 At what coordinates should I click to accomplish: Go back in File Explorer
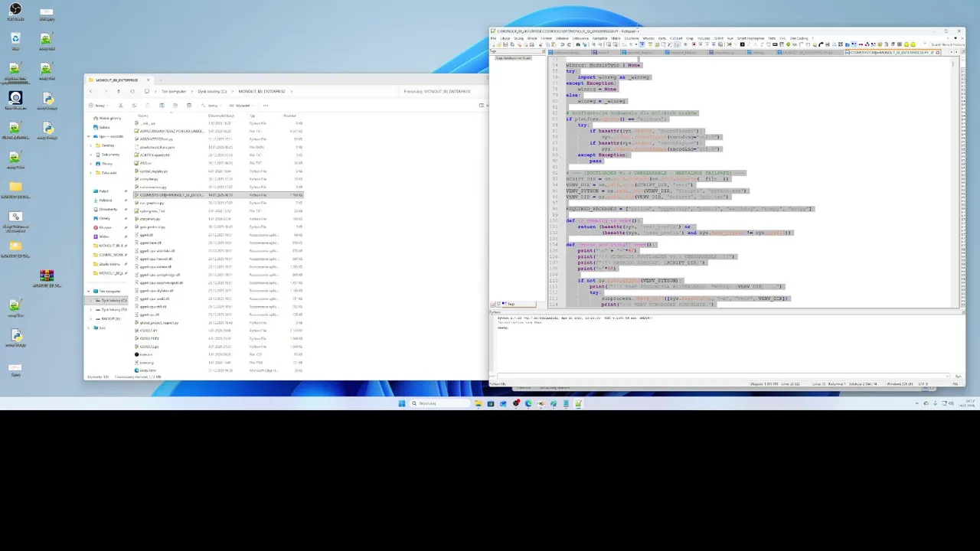pyautogui.click(x=90, y=92)
